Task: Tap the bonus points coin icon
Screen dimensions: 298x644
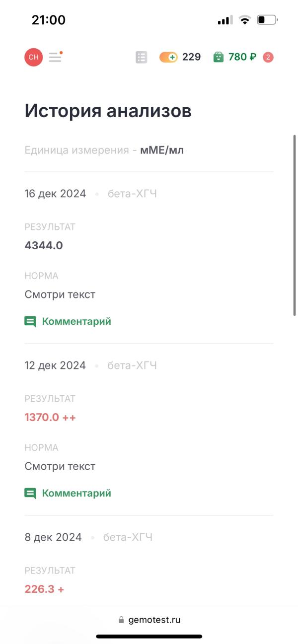Action: [168, 57]
